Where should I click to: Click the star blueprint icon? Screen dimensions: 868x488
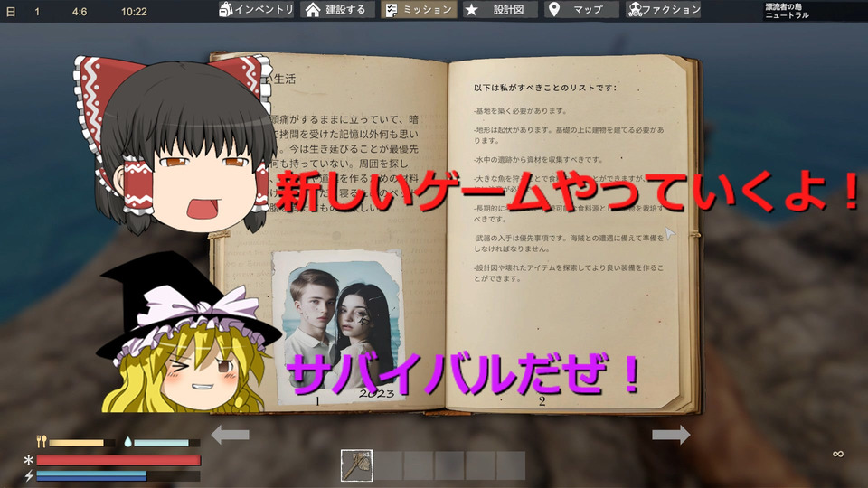[471, 9]
